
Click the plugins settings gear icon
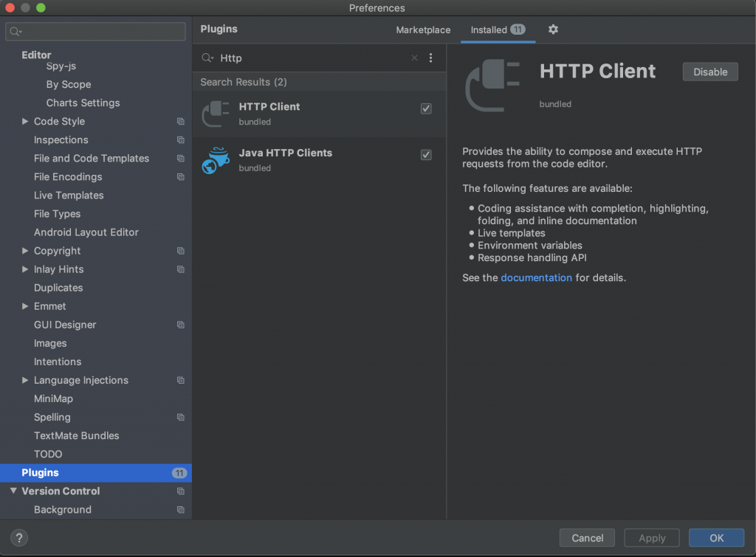pyautogui.click(x=553, y=30)
